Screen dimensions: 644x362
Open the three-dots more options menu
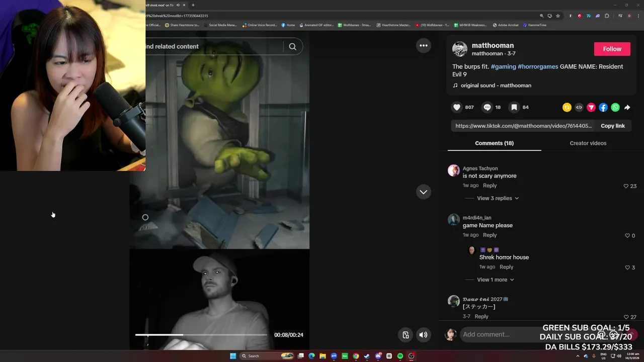[424, 46]
